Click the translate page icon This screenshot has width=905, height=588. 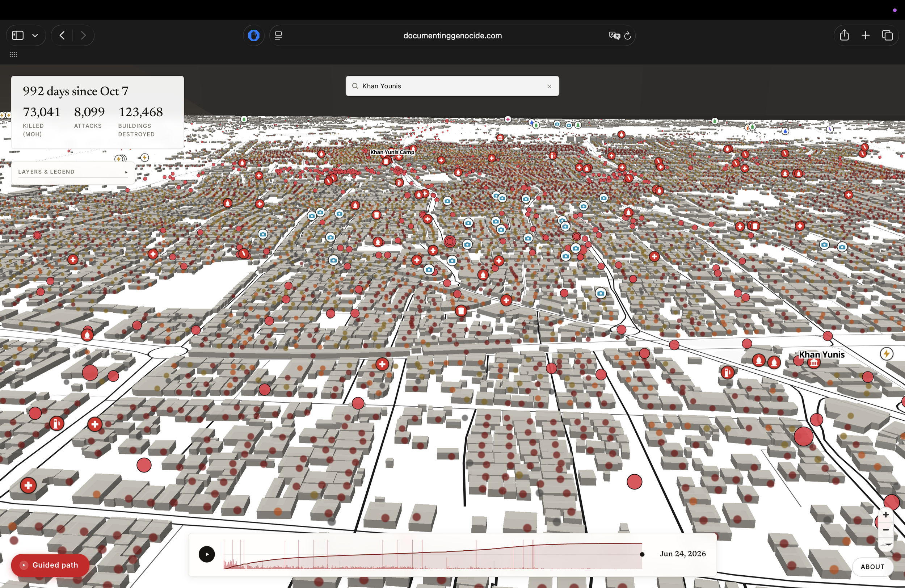point(614,35)
